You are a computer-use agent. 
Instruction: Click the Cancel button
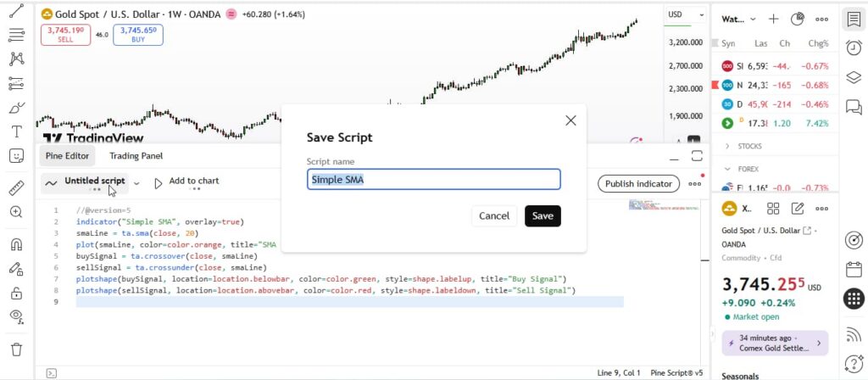[494, 216]
